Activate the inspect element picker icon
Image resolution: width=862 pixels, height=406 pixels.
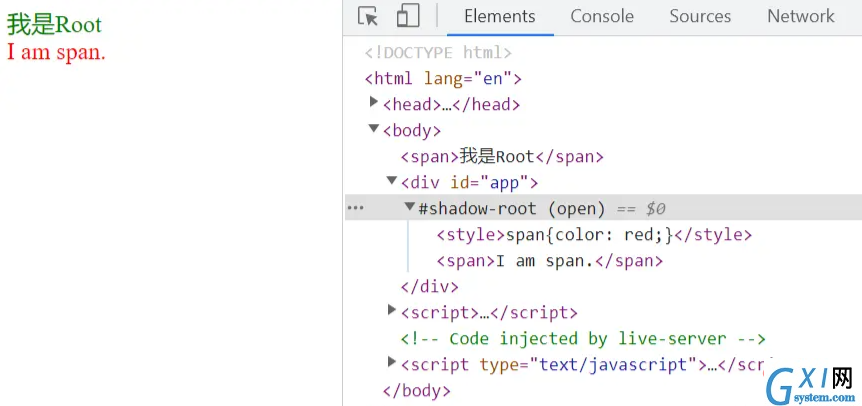pyautogui.click(x=368, y=16)
